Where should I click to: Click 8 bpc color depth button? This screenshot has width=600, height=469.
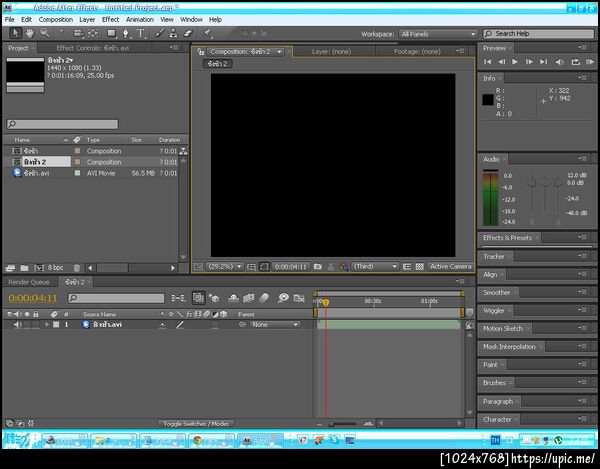click(x=55, y=268)
